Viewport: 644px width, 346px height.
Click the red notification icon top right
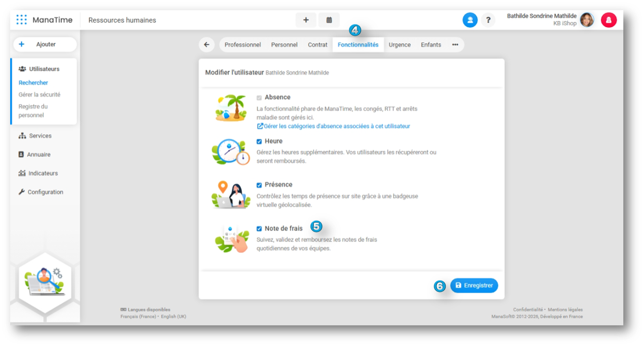click(608, 20)
